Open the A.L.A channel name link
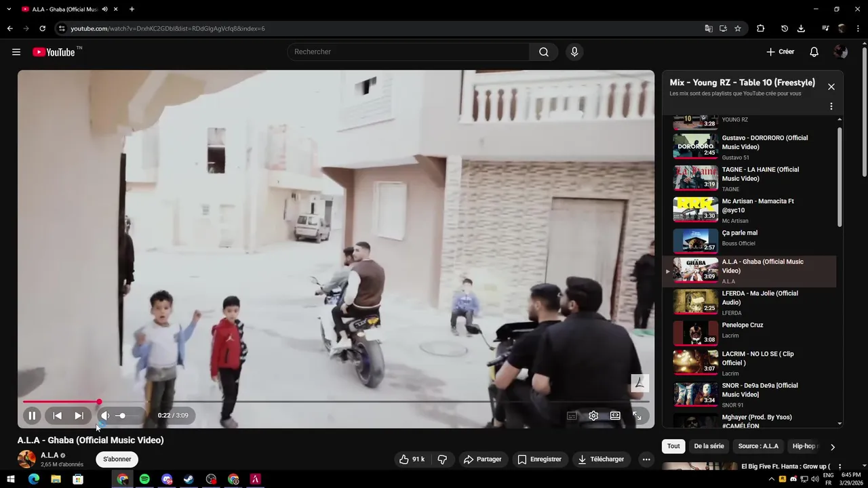 point(50,455)
